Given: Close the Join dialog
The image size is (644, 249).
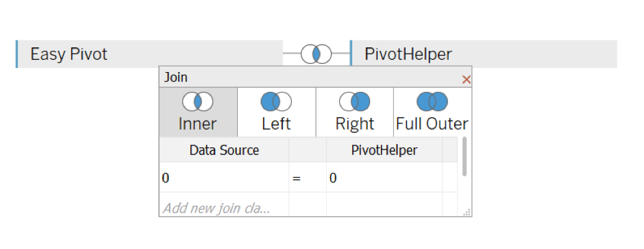Looking at the screenshot, I should [466, 80].
